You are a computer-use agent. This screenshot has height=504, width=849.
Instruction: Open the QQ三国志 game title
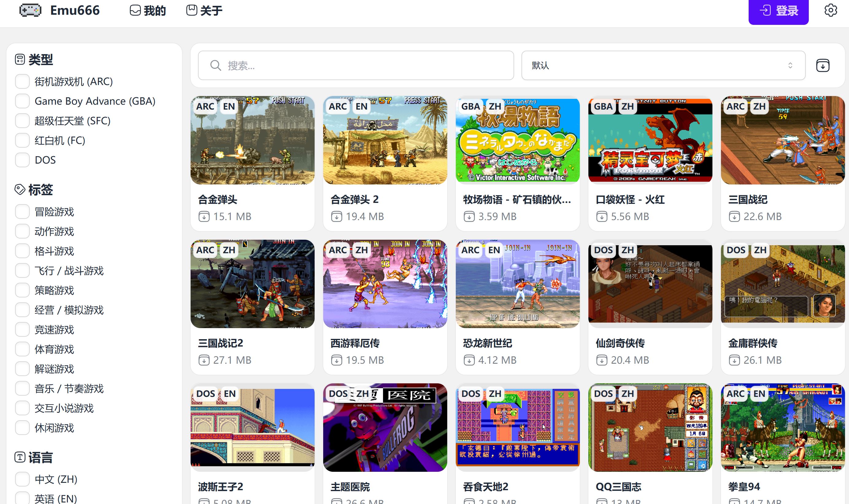[618, 487]
